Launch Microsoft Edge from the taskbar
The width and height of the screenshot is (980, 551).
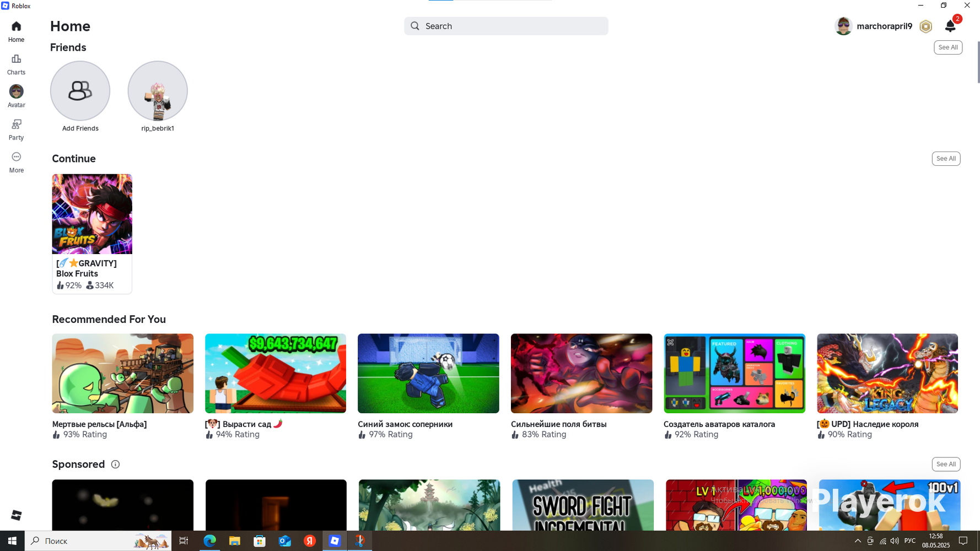point(209,541)
